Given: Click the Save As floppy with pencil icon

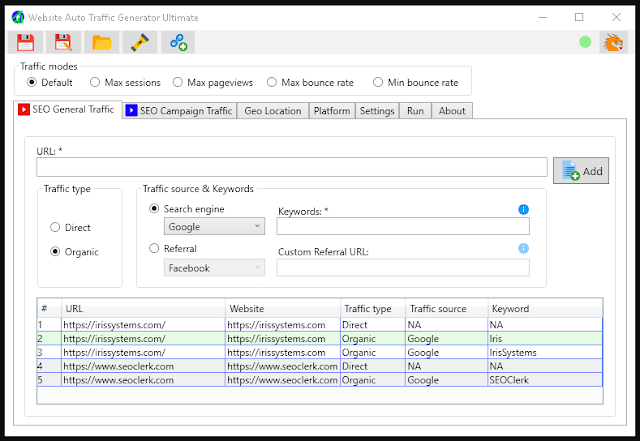Looking at the screenshot, I should click(x=63, y=42).
